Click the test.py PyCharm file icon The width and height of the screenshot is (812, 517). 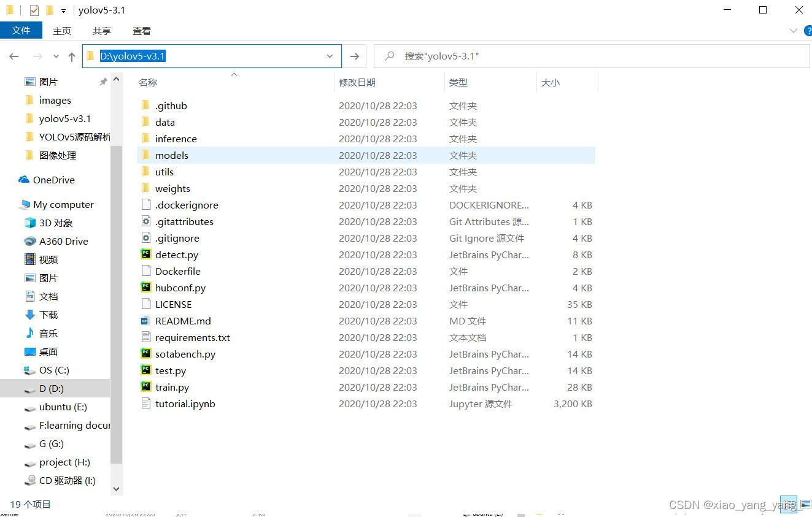[x=145, y=370]
